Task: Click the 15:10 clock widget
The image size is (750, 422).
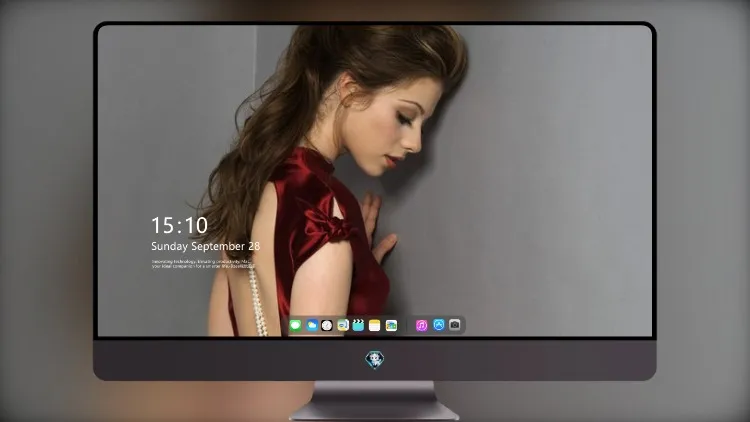Action: (179, 225)
